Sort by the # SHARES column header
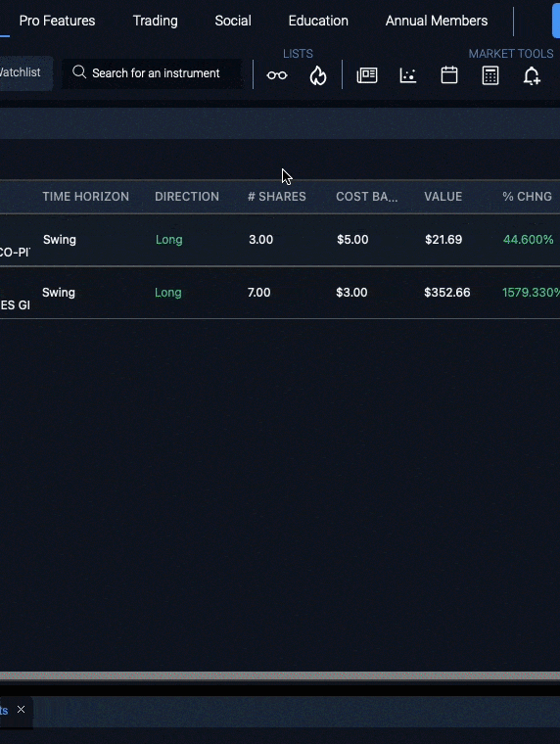Image resolution: width=560 pixels, height=744 pixels. pyautogui.click(x=277, y=197)
